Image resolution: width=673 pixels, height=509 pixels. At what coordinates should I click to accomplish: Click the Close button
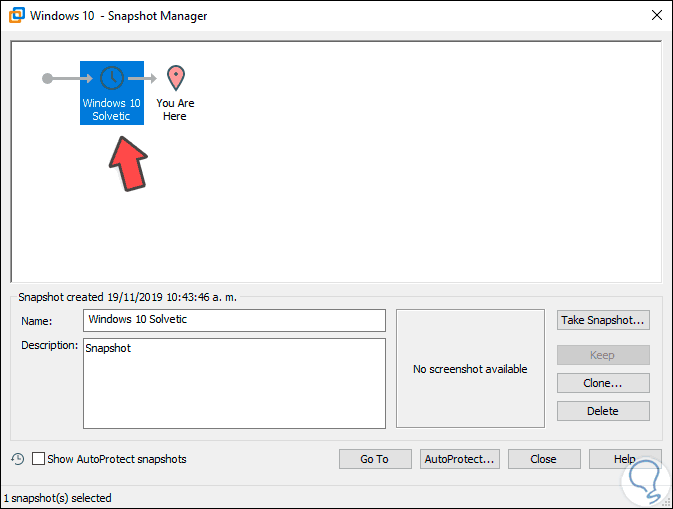point(544,459)
